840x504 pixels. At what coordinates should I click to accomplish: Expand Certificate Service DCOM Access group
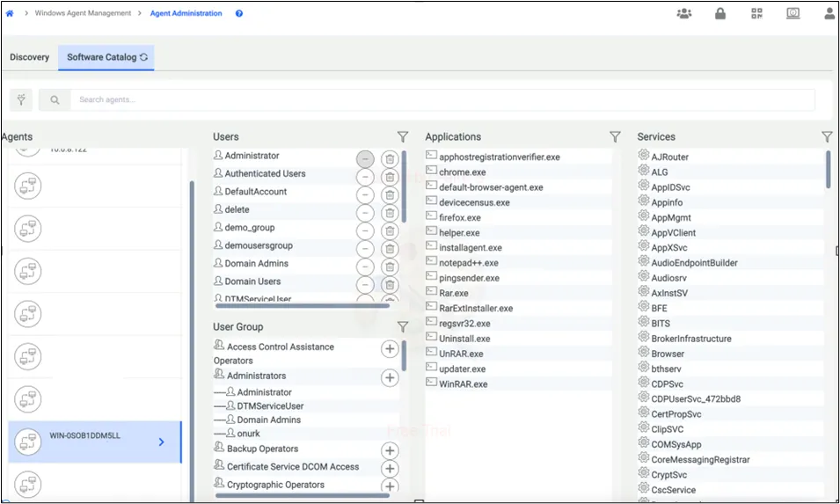(x=390, y=469)
